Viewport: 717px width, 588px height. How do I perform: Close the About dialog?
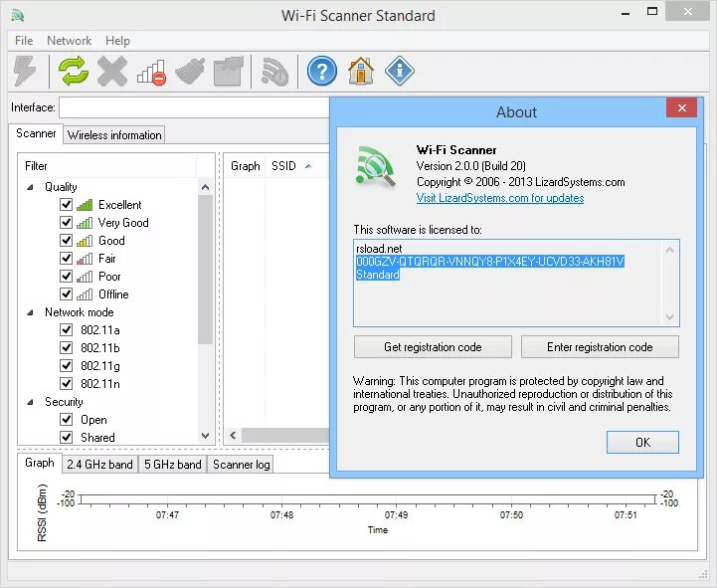[x=682, y=108]
